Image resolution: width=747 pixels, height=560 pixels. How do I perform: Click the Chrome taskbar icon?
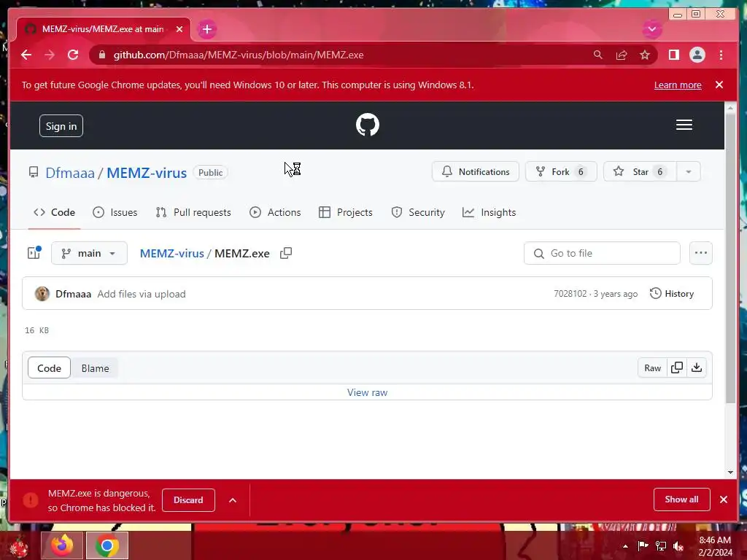coord(107,545)
